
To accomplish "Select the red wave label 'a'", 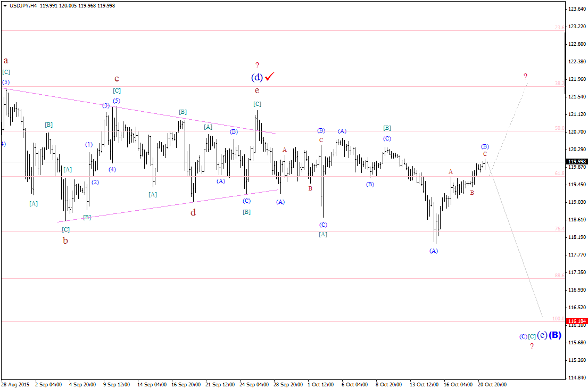I will click(6, 61).
